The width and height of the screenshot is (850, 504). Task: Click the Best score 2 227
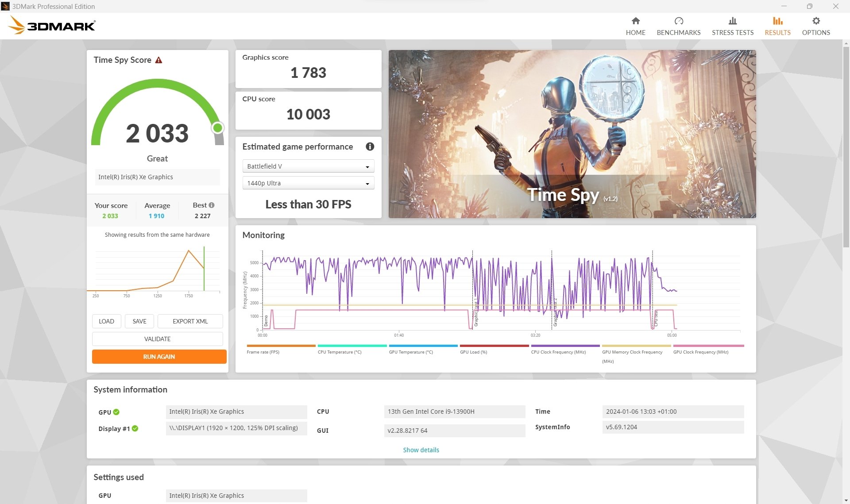(x=202, y=216)
